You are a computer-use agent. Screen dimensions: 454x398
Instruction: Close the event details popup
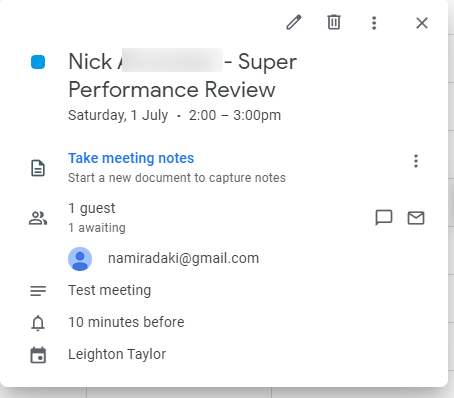click(x=422, y=23)
